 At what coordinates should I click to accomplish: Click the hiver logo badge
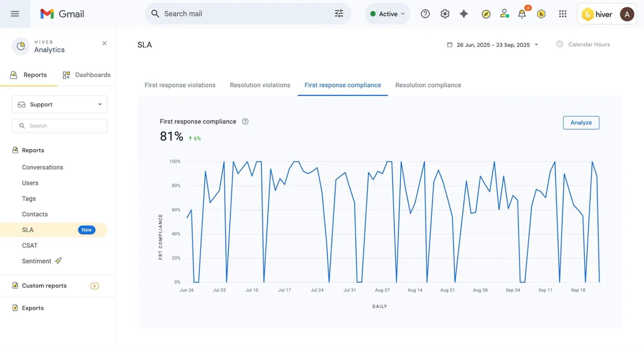597,14
